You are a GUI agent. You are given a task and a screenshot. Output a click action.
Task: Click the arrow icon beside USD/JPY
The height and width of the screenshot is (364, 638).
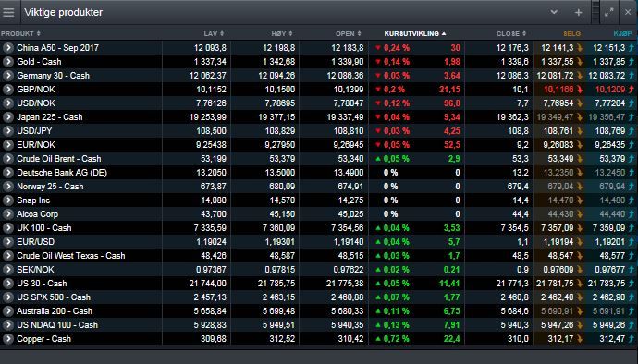(x=7, y=131)
